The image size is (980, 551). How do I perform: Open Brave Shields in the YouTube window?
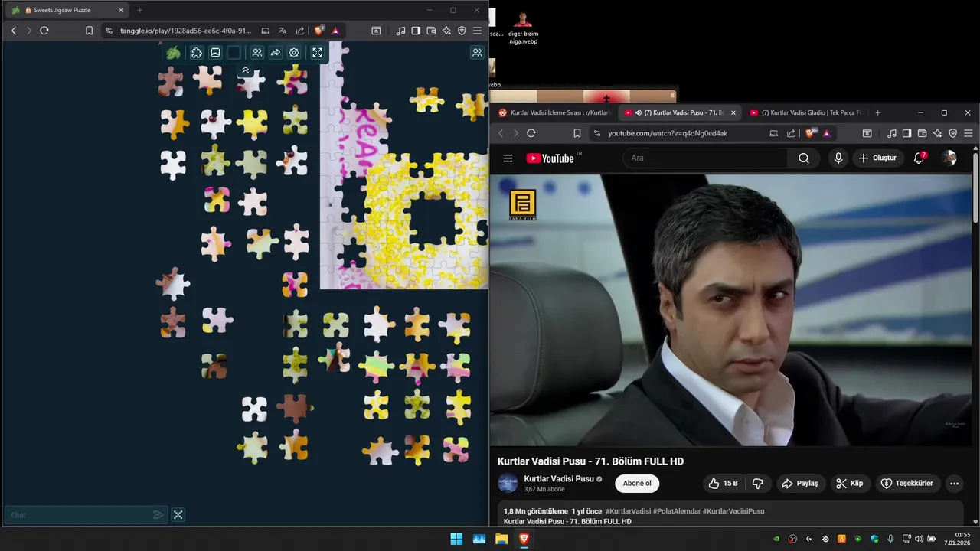(810, 133)
